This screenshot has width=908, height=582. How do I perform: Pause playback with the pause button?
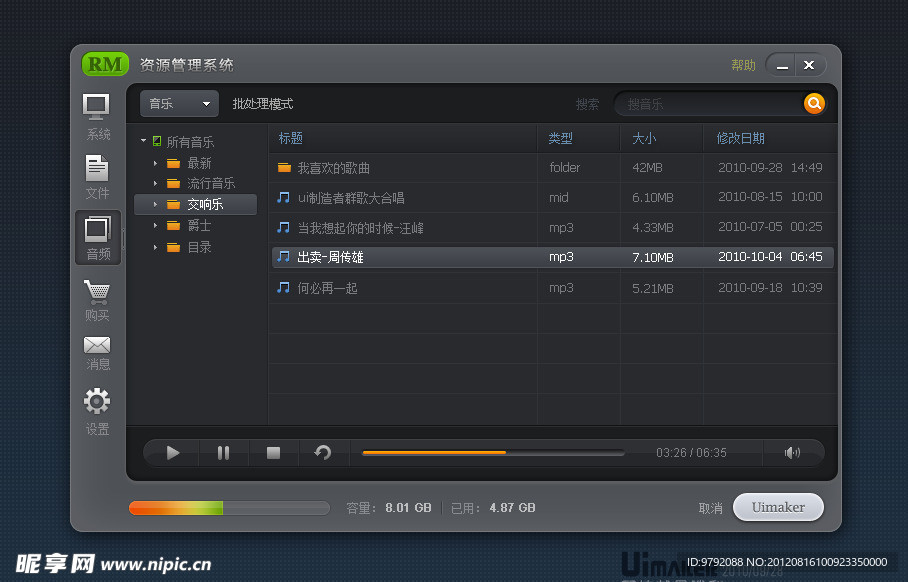[223, 453]
